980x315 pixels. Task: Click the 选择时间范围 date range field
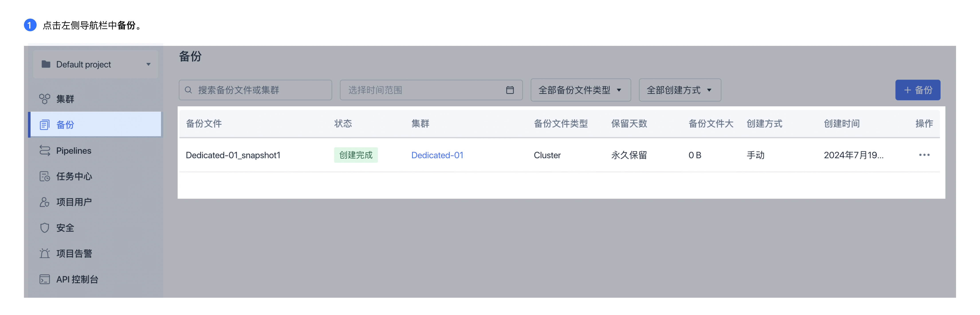(431, 90)
